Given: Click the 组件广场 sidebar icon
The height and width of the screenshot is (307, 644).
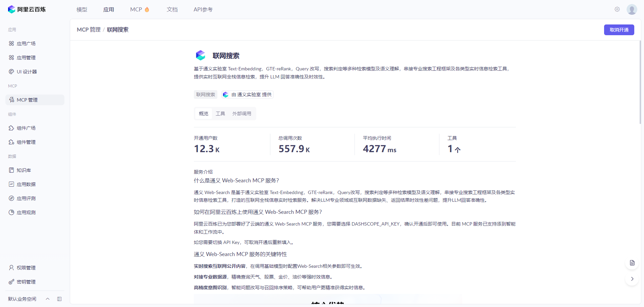Looking at the screenshot, I should click(11, 128).
